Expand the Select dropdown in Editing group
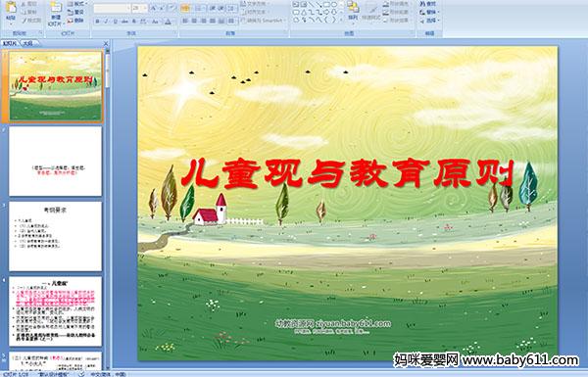 tap(429, 21)
